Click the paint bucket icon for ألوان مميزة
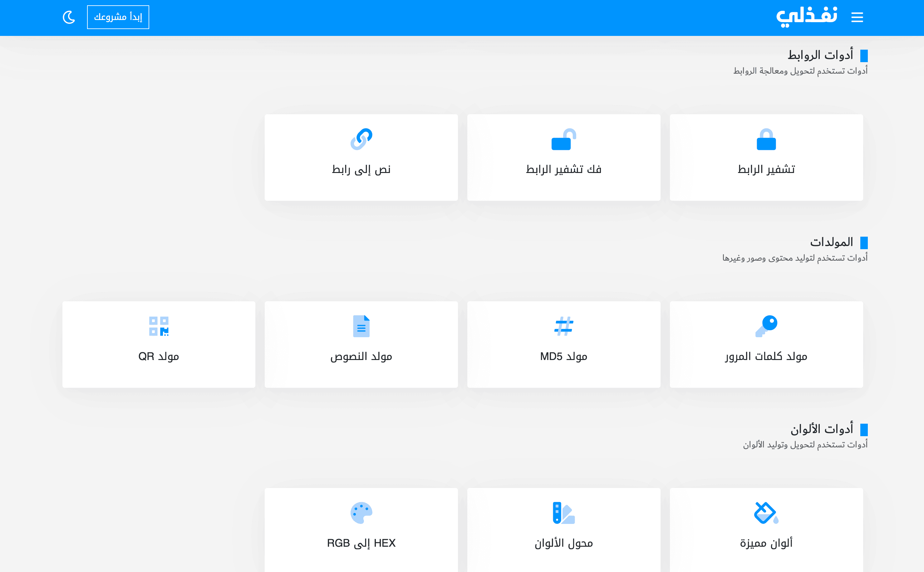924x572 pixels. click(x=766, y=513)
